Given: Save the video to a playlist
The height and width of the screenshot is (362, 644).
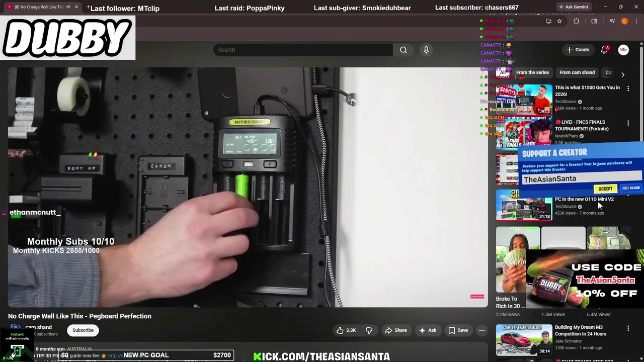Looking at the screenshot, I should tap(458, 330).
